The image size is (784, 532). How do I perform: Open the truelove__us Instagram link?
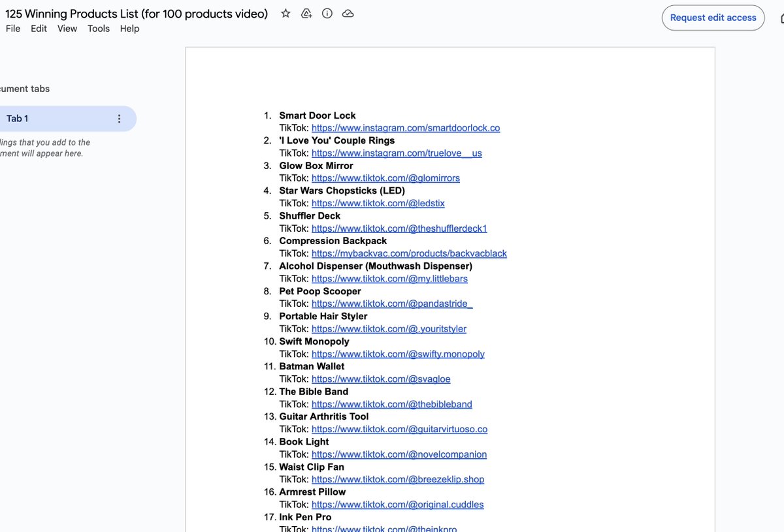(397, 153)
